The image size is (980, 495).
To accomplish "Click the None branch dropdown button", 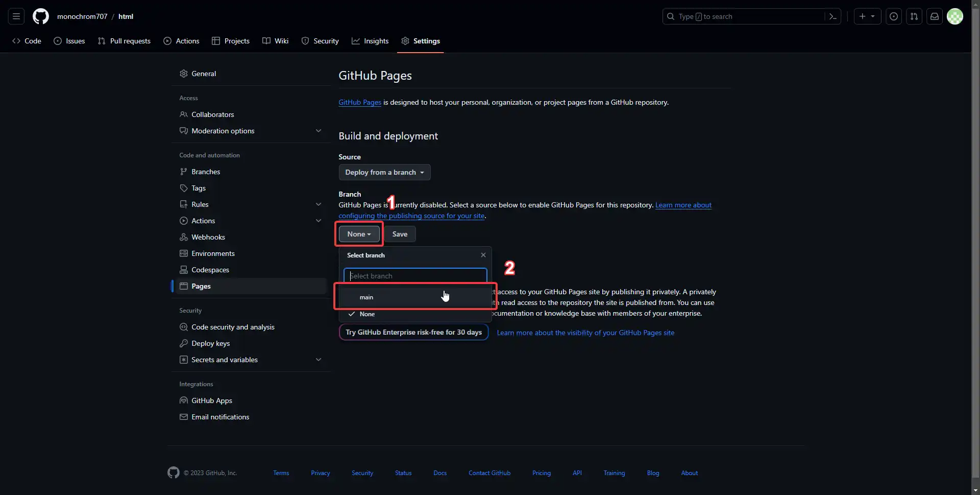I will pos(359,234).
